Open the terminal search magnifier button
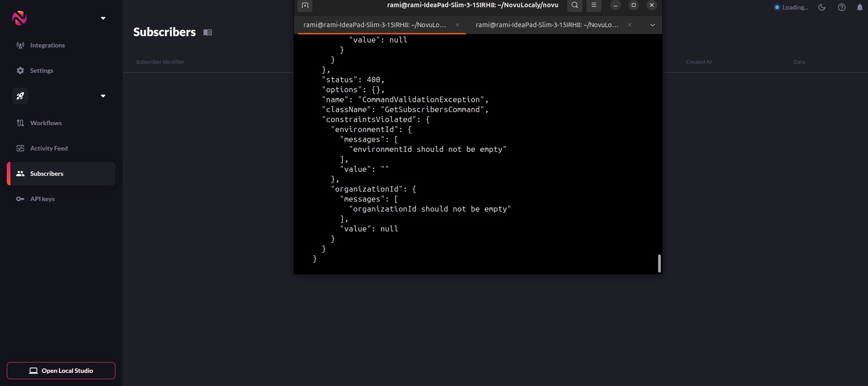 tap(575, 5)
